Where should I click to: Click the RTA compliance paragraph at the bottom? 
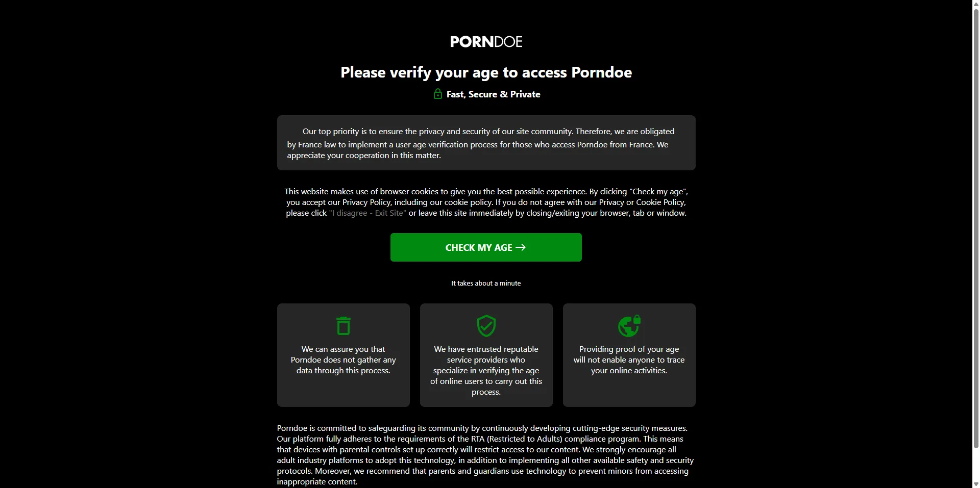click(x=485, y=455)
